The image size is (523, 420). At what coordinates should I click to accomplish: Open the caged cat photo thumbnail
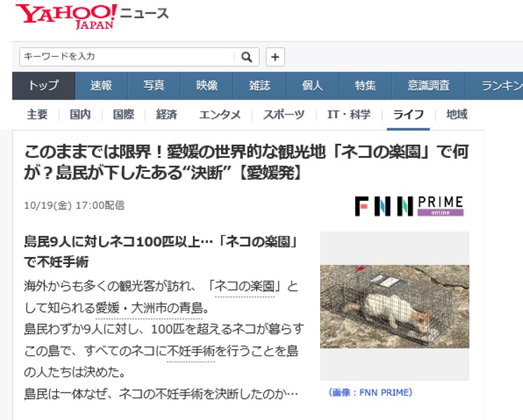coord(395,306)
